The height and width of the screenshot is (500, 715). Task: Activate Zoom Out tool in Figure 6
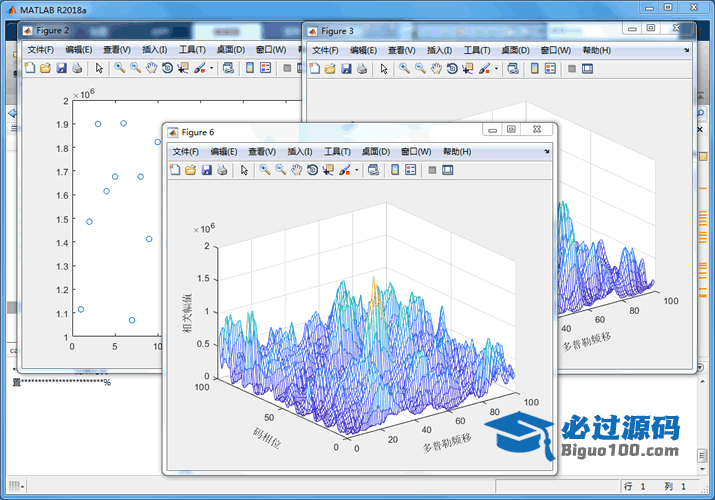pos(280,170)
